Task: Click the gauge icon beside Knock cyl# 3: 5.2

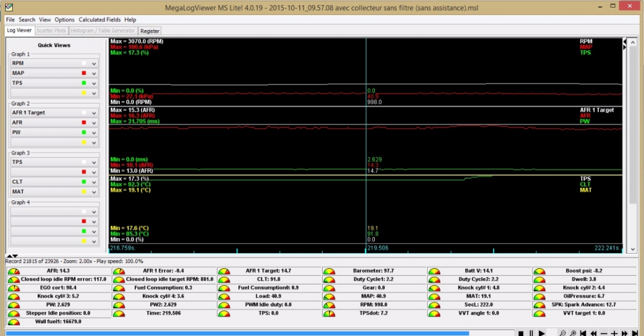Action: 14,296
